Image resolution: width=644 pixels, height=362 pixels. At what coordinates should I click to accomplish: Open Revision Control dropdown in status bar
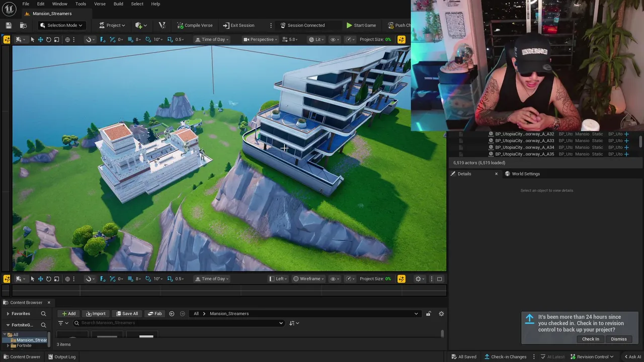(592, 357)
